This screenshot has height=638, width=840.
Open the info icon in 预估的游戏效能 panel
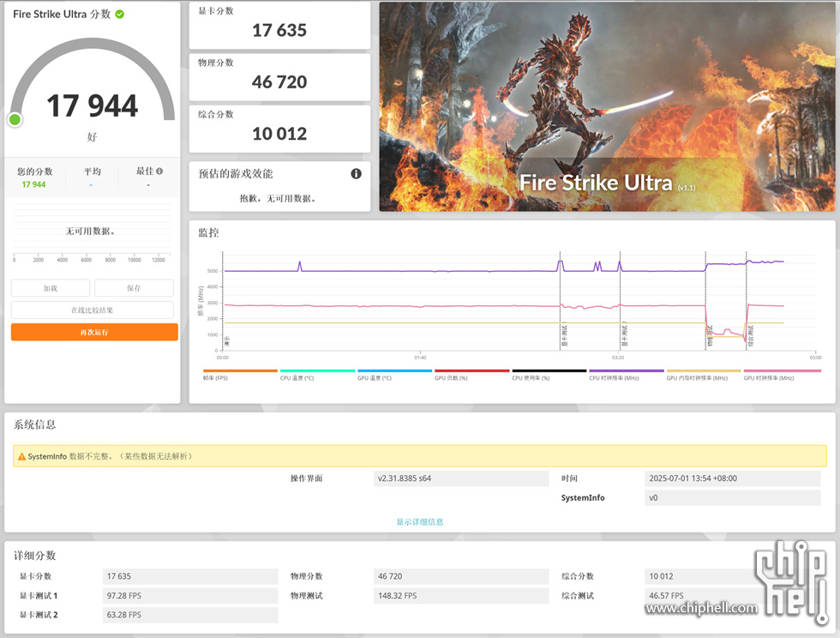point(357,174)
